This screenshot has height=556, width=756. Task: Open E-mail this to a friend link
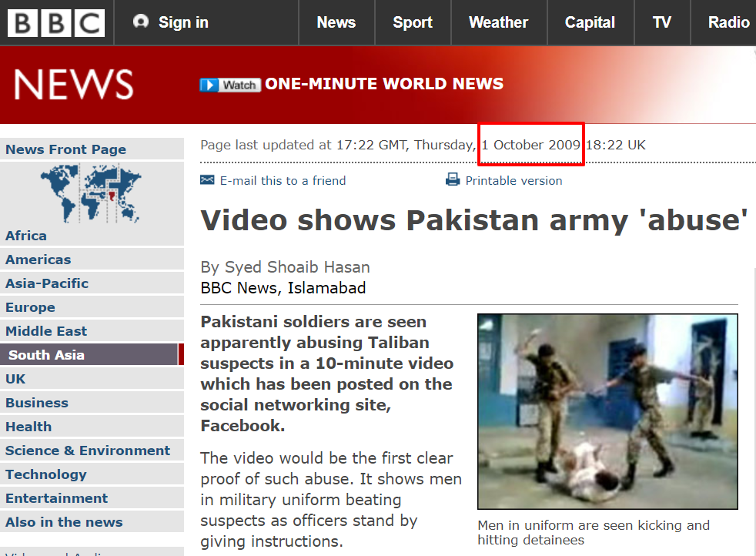pyautogui.click(x=283, y=181)
